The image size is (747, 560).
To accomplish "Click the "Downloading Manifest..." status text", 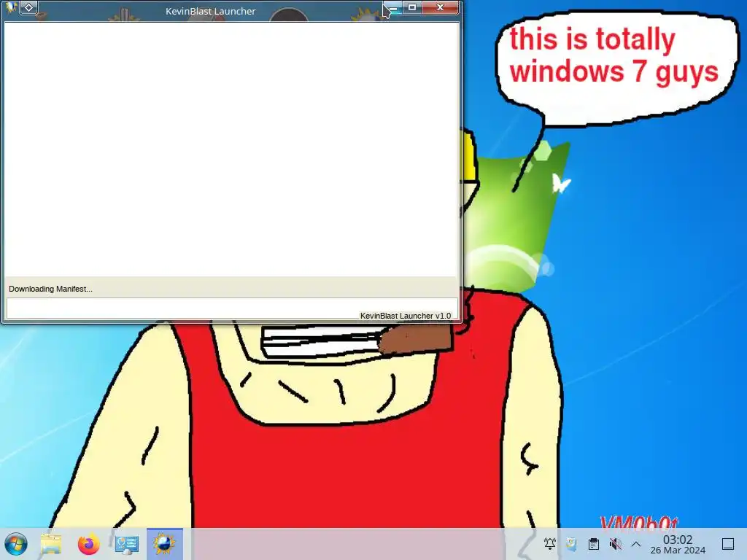I will 50,289.
